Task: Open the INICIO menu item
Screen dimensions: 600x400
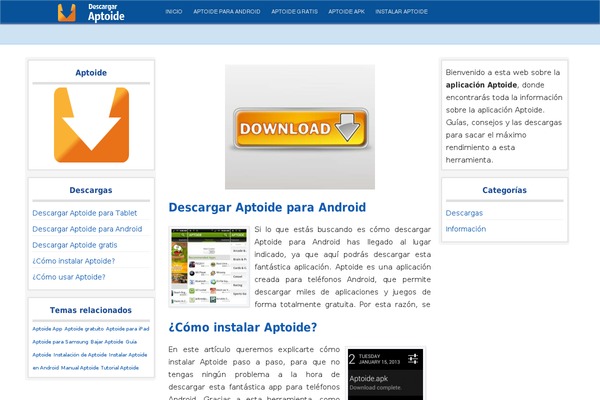Action: pos(174,11)
